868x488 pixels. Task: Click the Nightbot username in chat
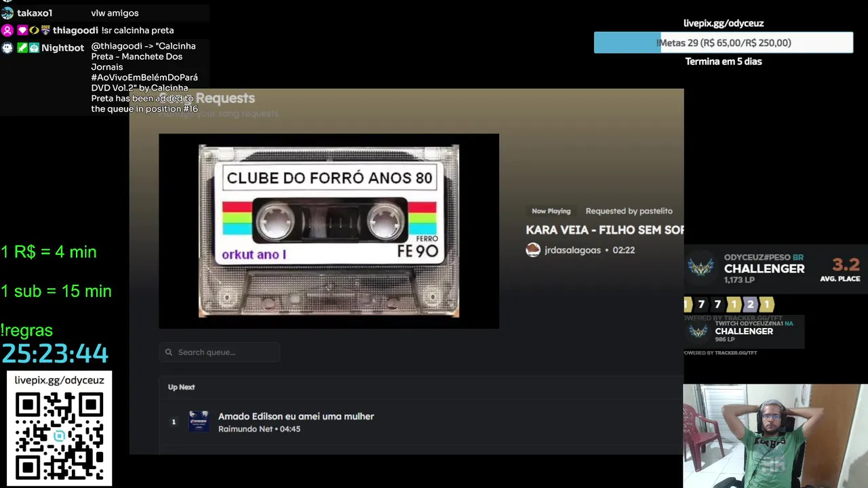[62, 48]
